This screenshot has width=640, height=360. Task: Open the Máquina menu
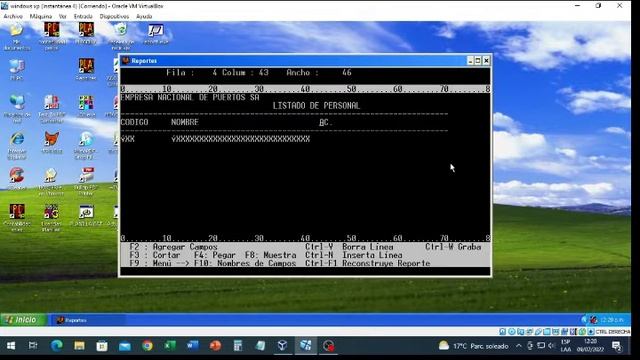tap(41, 16)
